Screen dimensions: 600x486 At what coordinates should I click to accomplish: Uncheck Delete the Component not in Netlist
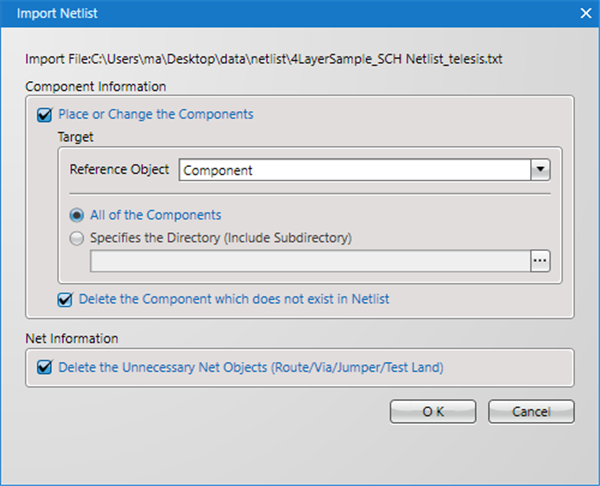tap(65, 298)
